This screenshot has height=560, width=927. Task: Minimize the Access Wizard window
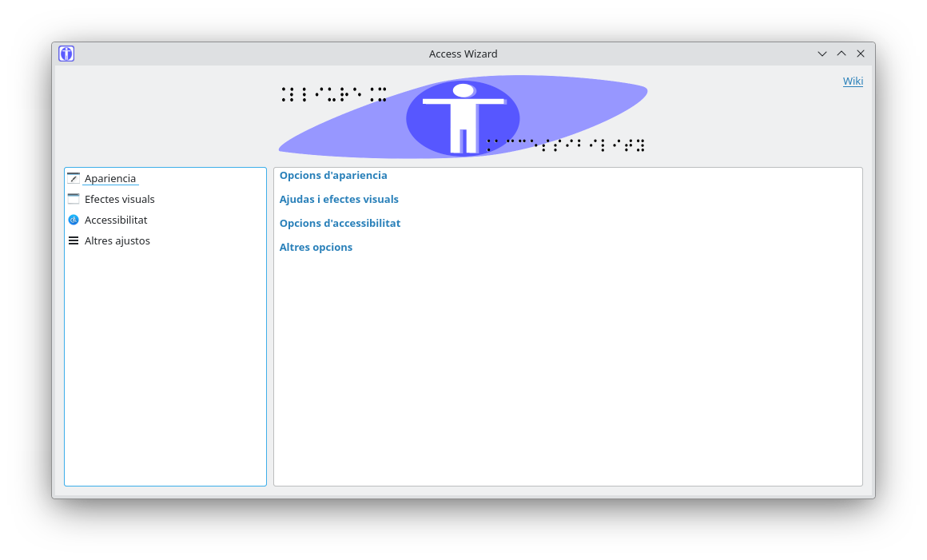coord(822,54)
